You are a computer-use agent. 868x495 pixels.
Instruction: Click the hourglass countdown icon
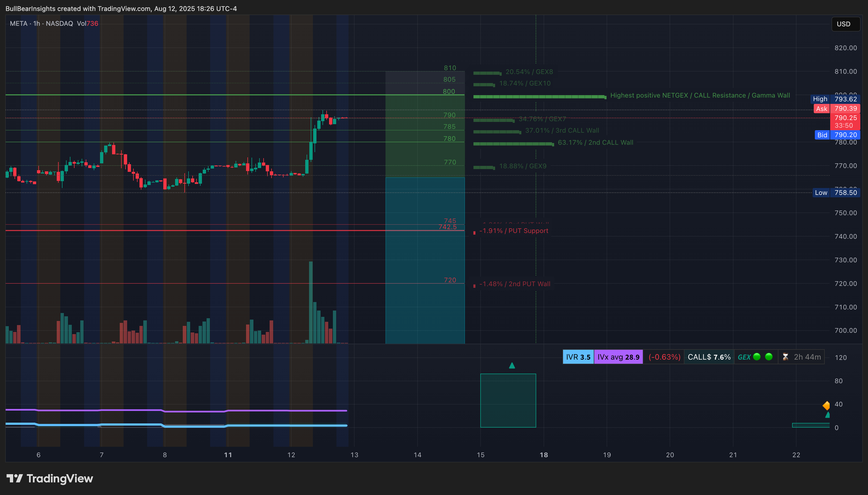click(785, 357)
